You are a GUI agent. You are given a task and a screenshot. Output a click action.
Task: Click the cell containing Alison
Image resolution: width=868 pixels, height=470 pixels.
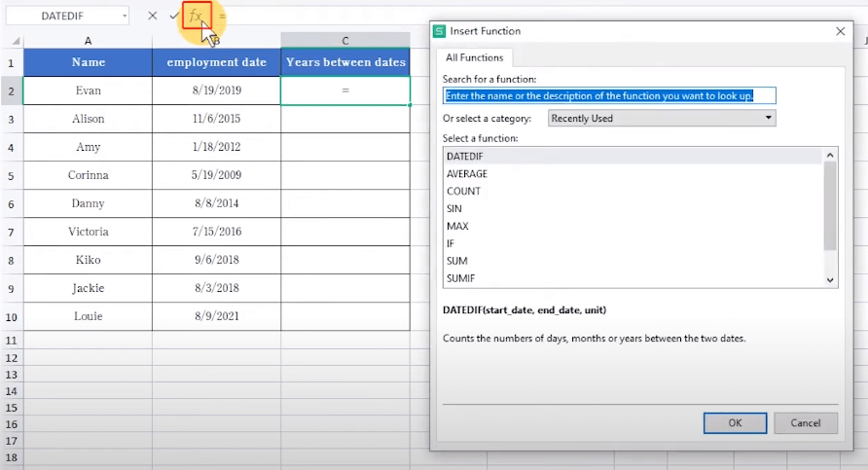tap(88, 119)
